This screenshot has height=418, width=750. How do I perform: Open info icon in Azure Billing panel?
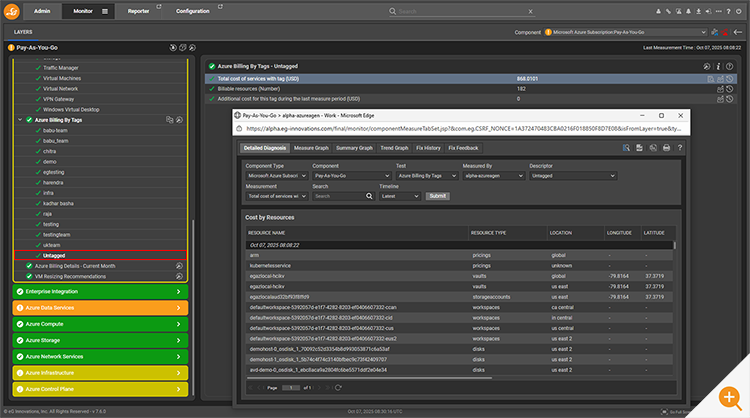[718, 66]
